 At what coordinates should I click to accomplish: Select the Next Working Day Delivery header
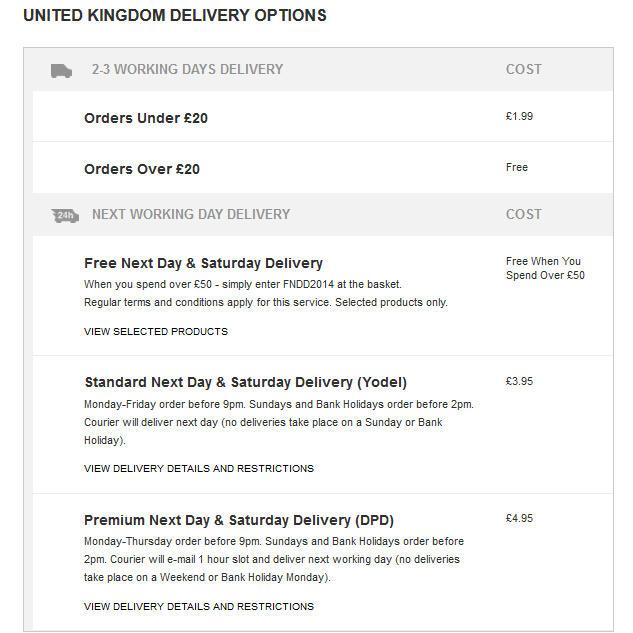point(191,214)
